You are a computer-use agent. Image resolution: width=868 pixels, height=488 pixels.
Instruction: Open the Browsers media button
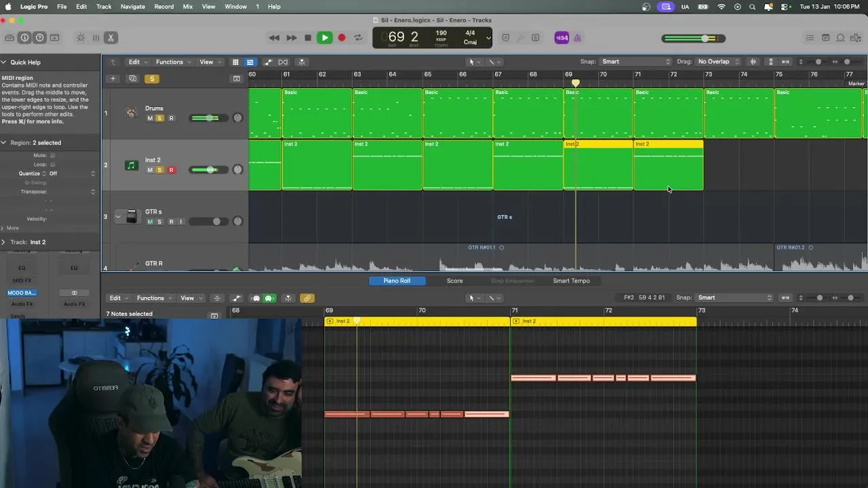(x=855, y=38)
